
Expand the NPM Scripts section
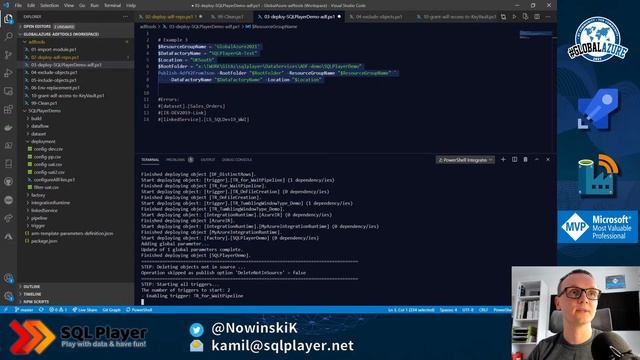click(76, 302)
